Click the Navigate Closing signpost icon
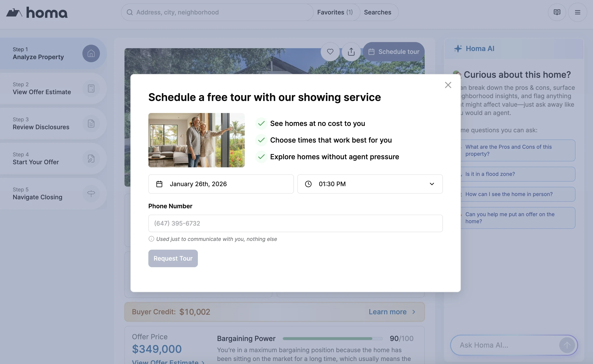593x364 pixels. point(91,194)
